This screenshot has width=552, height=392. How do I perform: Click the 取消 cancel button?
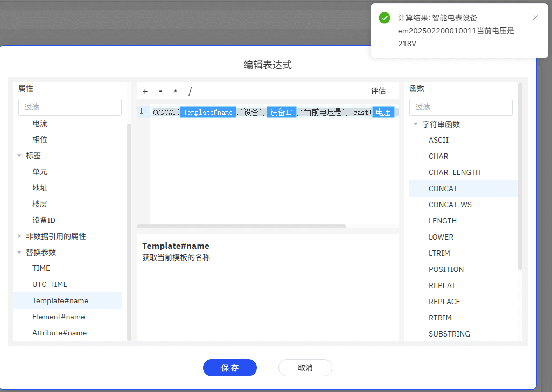tap(305, 368)
